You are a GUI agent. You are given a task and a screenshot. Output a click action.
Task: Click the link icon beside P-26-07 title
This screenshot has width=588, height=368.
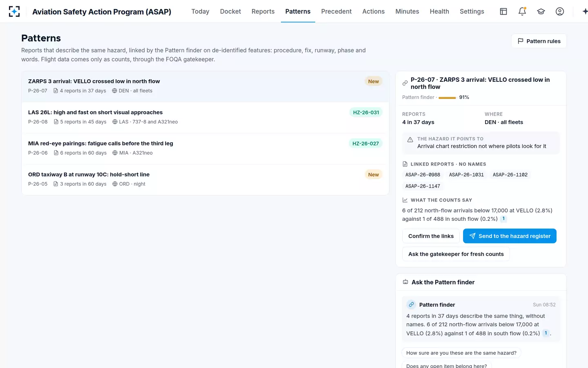tap(405, 83)
